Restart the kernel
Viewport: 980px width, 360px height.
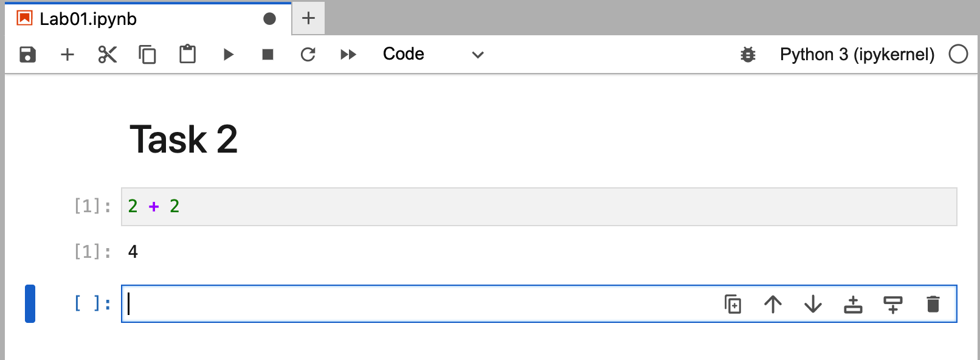click(308, 55)
